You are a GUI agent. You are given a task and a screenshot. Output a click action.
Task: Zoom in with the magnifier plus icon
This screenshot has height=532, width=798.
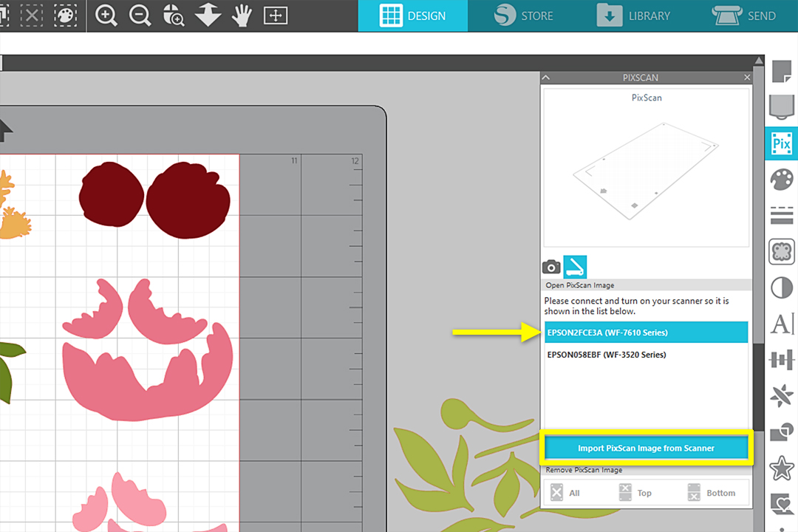click(106, 16)
